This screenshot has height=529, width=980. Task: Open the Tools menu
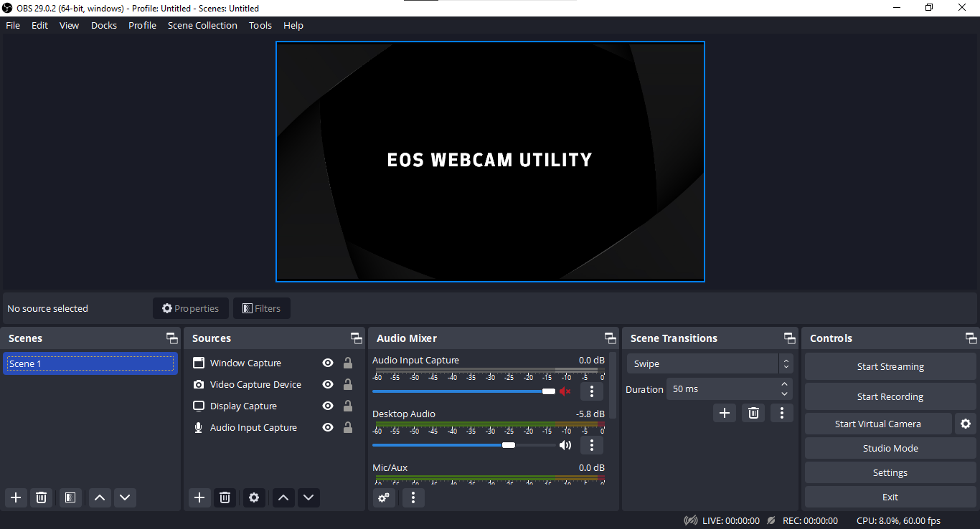(x=260, y=25)
